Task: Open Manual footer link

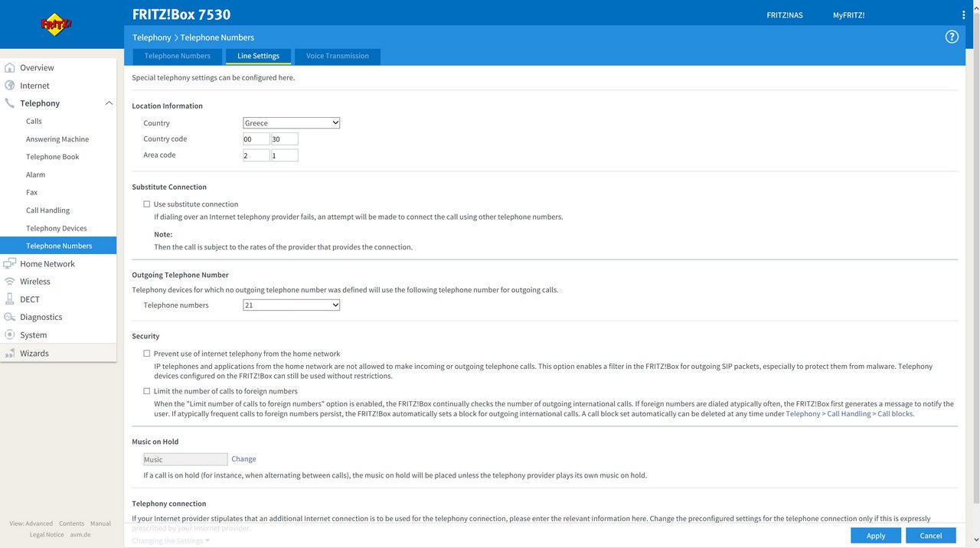Action: point(100,524)
